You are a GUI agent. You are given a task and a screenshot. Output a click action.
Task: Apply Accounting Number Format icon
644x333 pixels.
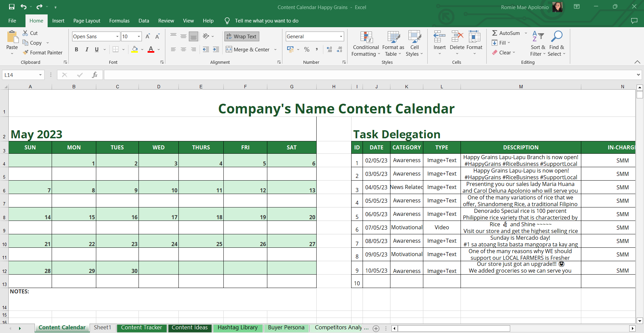pos(290,49)
